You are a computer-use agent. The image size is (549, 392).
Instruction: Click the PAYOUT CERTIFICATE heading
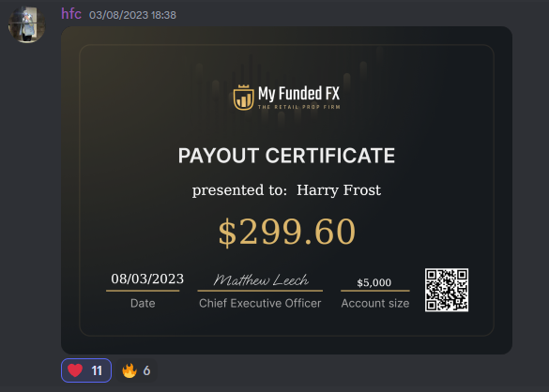pos(286,156)
